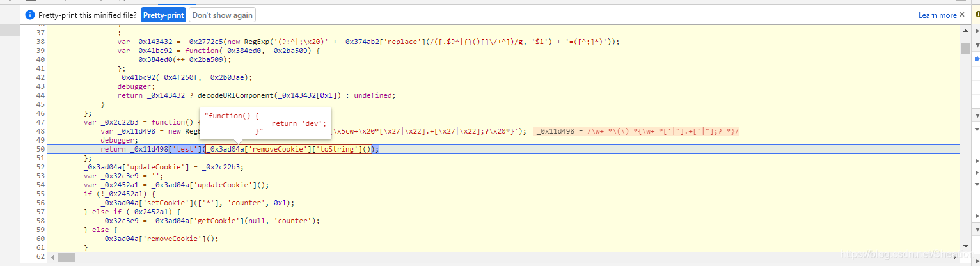Click the editor's scroll down arrow

(x=965, y=247)
